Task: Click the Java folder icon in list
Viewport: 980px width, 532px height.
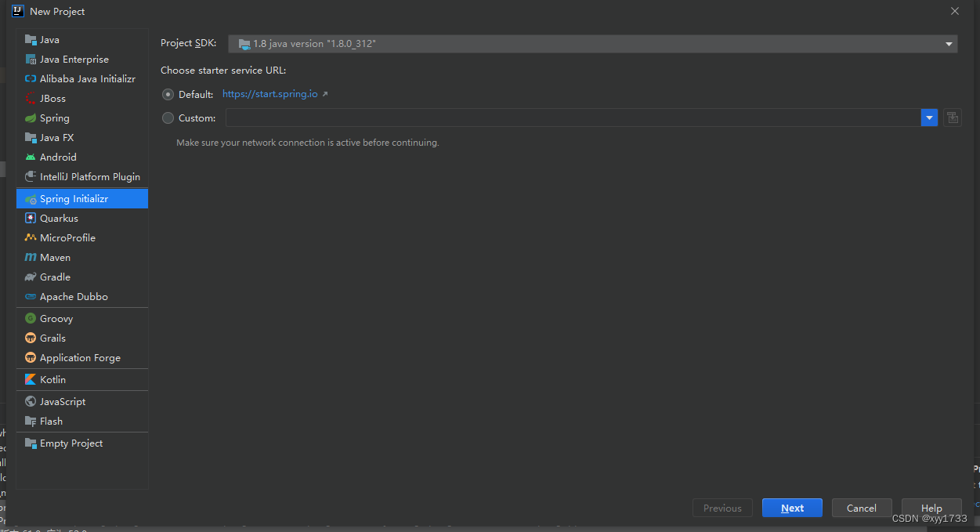Action: point(31,40)
